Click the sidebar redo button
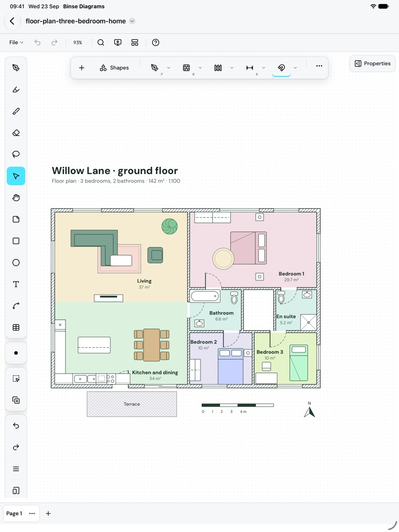 coord(16,448)
